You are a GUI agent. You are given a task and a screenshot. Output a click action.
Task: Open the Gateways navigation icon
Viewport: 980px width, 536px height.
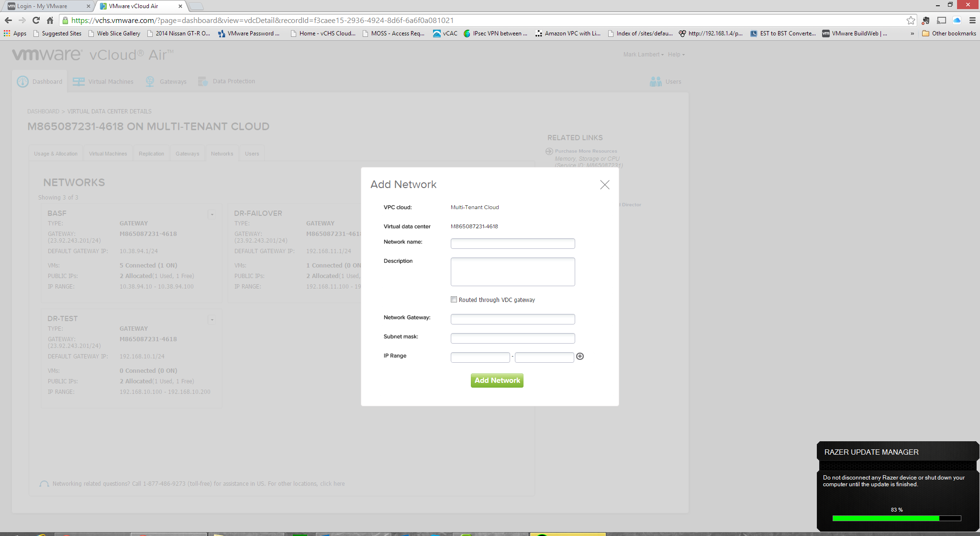[150, 82]
